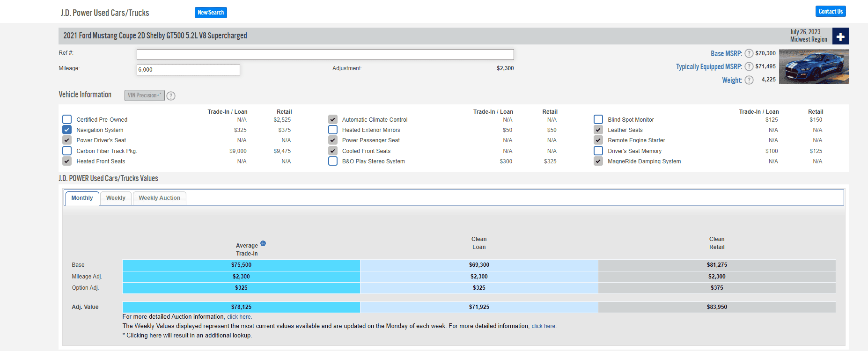This screenshot has height=351, width=868.
Task: Select the Monthly tab
Action: [82, 198]
